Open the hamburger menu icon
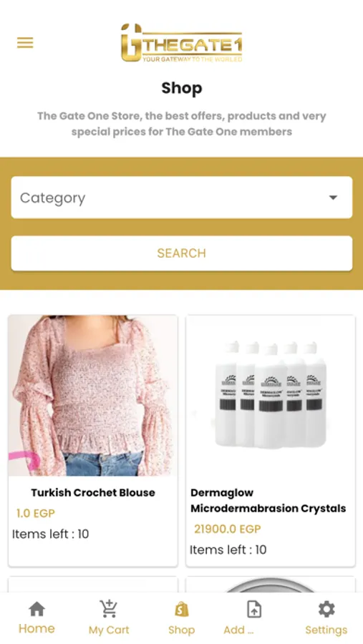363x644 pixels. pyautogui.click(x=25, y=43)
